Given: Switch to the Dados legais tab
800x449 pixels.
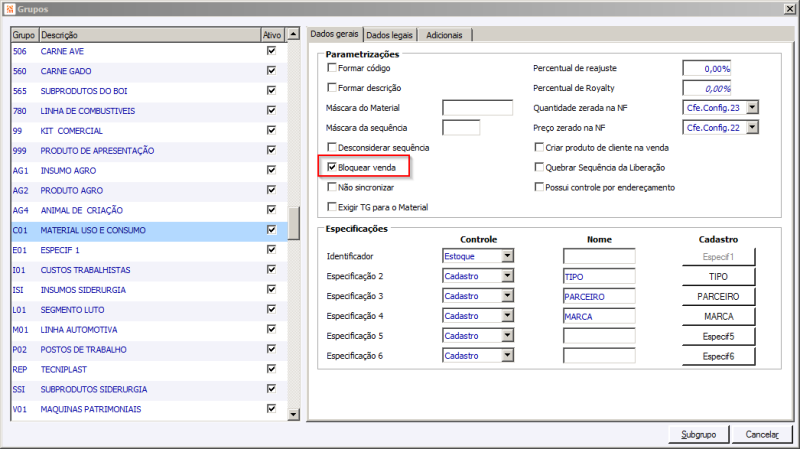Looking at the screenshot, I should click(389, 35).
